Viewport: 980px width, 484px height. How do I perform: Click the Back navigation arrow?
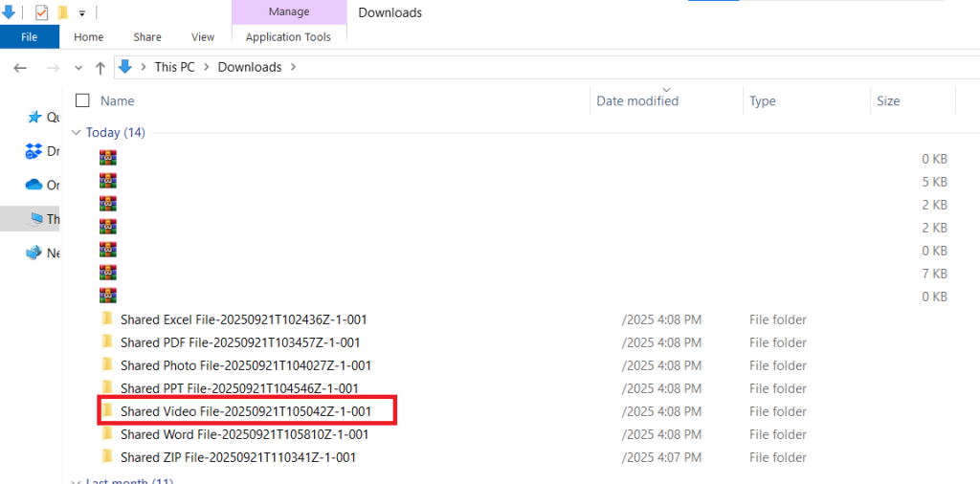click(21, 68)
